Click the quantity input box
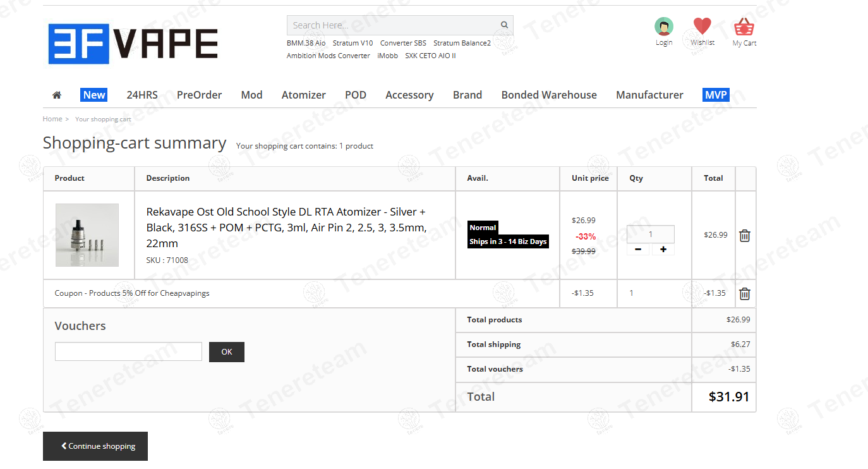Image resolution: width=868 pixels, height=469 pixels. coord(651,234)
